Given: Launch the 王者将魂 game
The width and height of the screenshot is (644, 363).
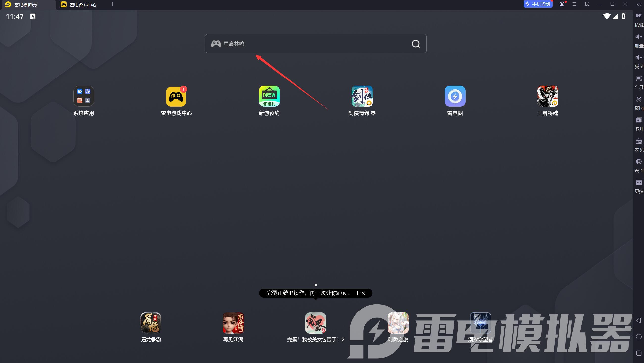Looking at the screenshot, I should 547,97.
